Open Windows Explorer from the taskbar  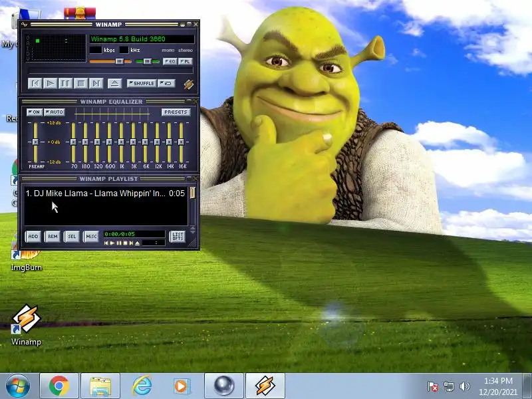100,386
